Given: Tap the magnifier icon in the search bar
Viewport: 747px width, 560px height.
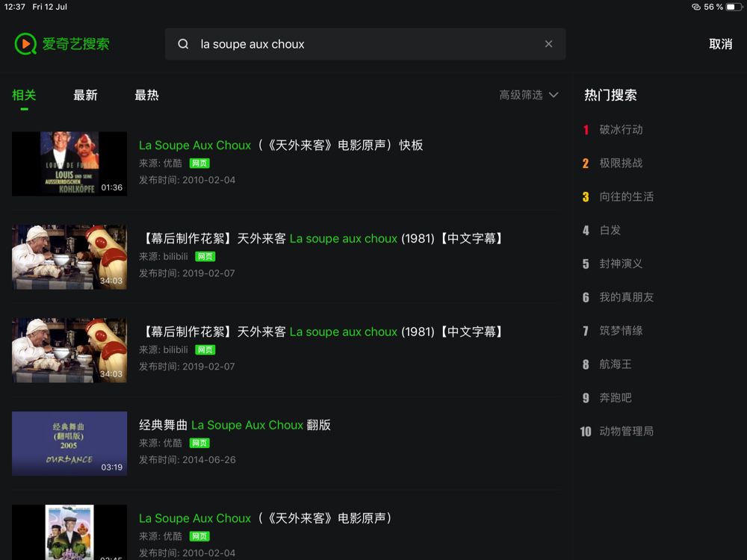Looking at the screenshot, I should pos(183,44).
